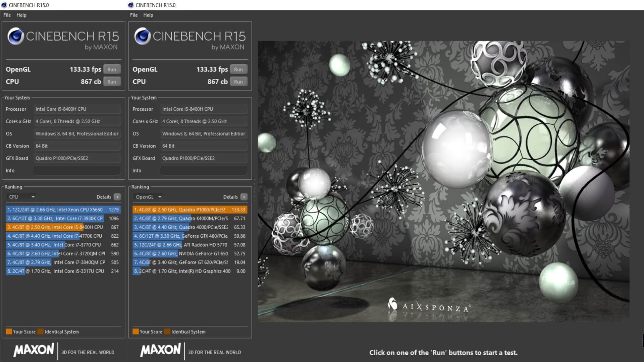Click the GFX Board field in left window
This screenshot has height=362, width=644.
coord(77,158)
